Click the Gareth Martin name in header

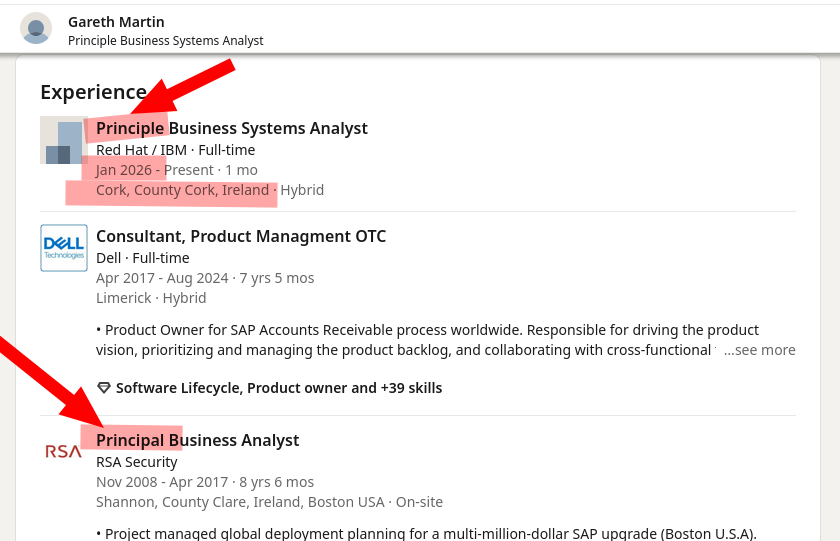point(116,21)
